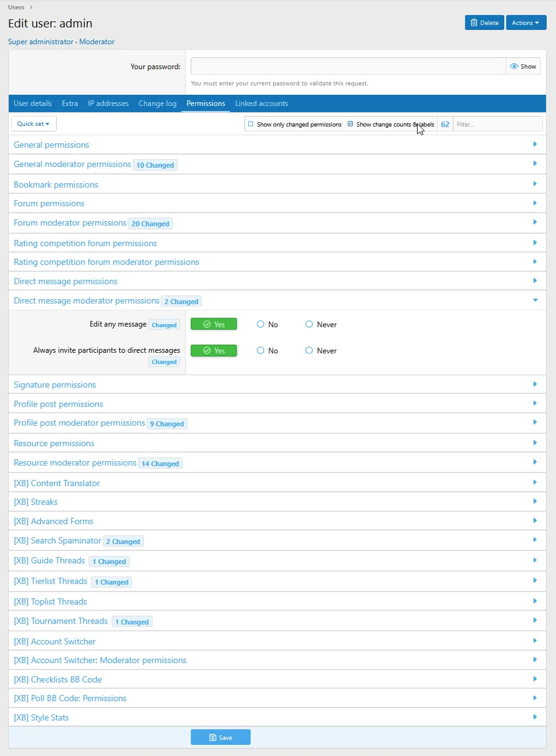This screenshot has width=556, height=756.
Task: Click the 9 Changed badge
Action: pyautogui.click(x=167, y=423)
